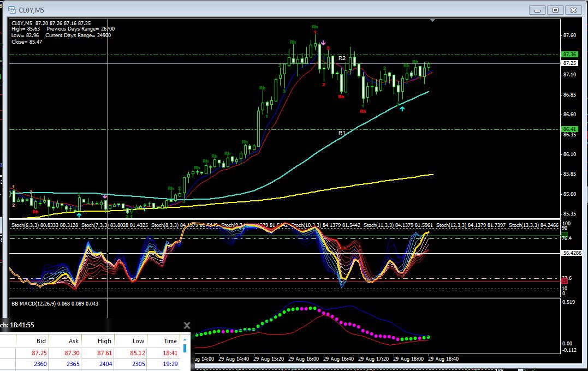The image size is (588, 371).
Task: Click the white 87.25 current price tag on axis
Action: point(569,63)
